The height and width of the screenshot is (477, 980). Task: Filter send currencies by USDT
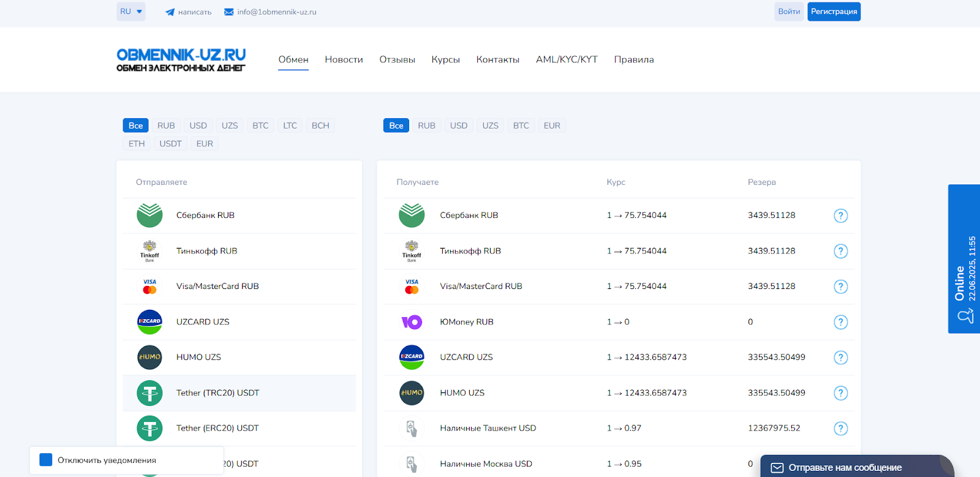click(170, 144)
